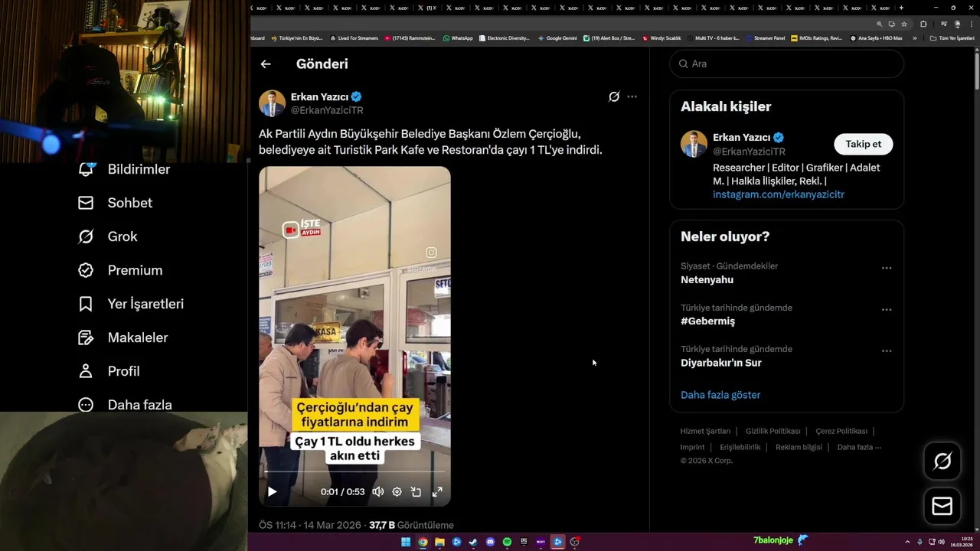The height and width of the screenshot is (551, 980).
Task: Open Grok from the sidebar
Action: [107, 236]
